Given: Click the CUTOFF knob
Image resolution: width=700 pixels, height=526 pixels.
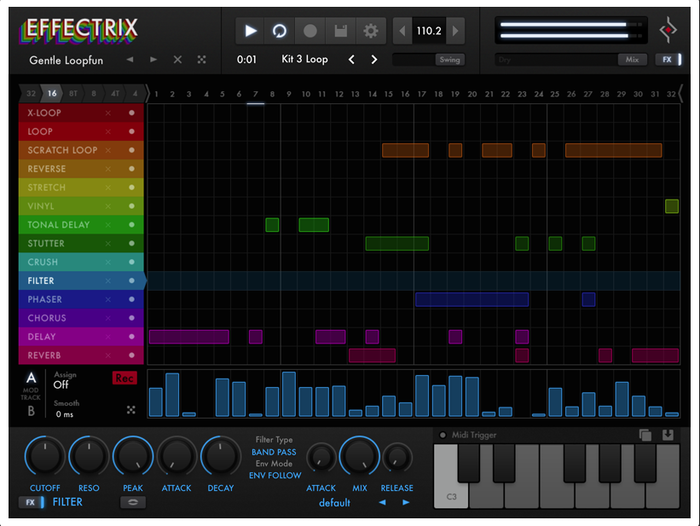Looking at the screenshot, I should coord(45,456).
